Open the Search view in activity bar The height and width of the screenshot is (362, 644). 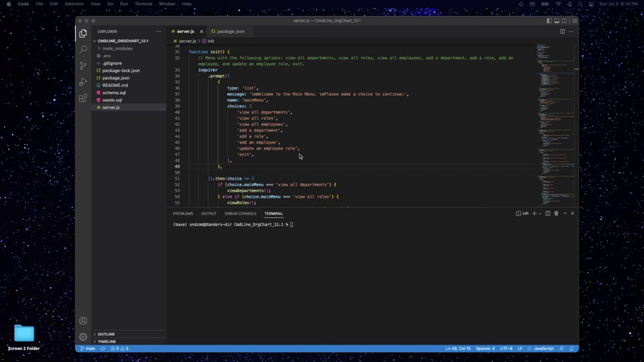point(83,49)
